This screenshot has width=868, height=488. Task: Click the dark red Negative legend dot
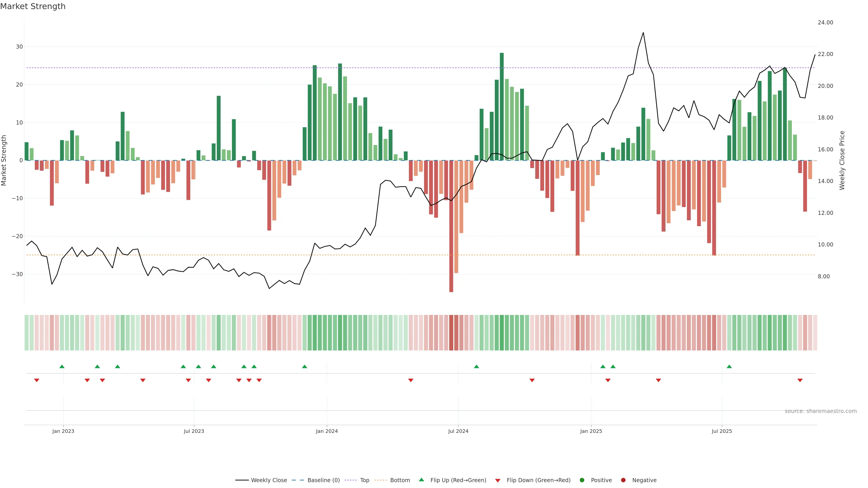click(x=623, y=480)
